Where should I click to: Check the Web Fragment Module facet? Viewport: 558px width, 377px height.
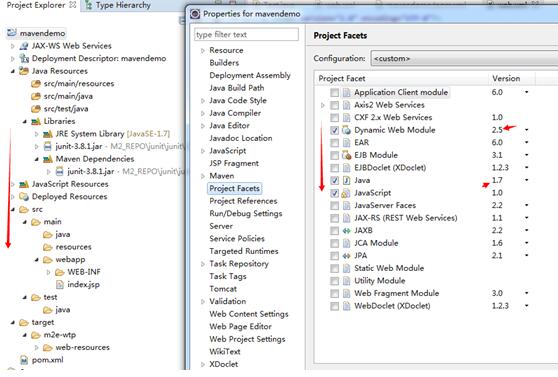334,293
